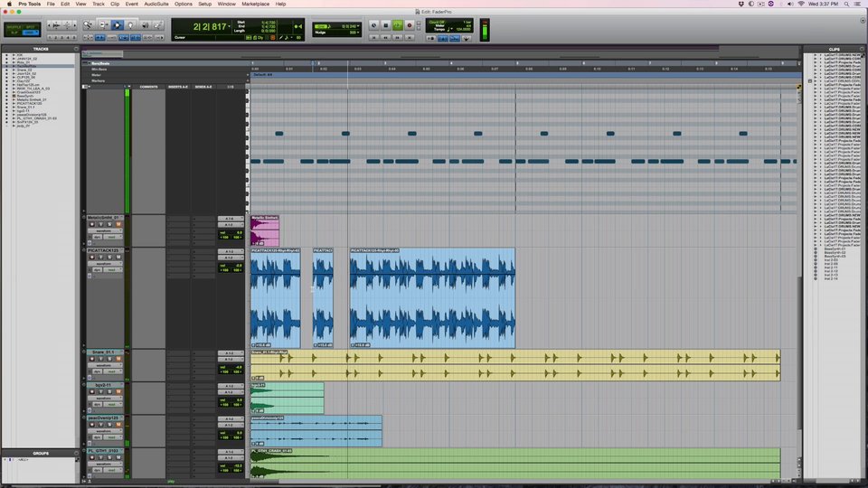Click the Apple menu icon
Screen dimensions: 868x488
click(x=9, y=4)
